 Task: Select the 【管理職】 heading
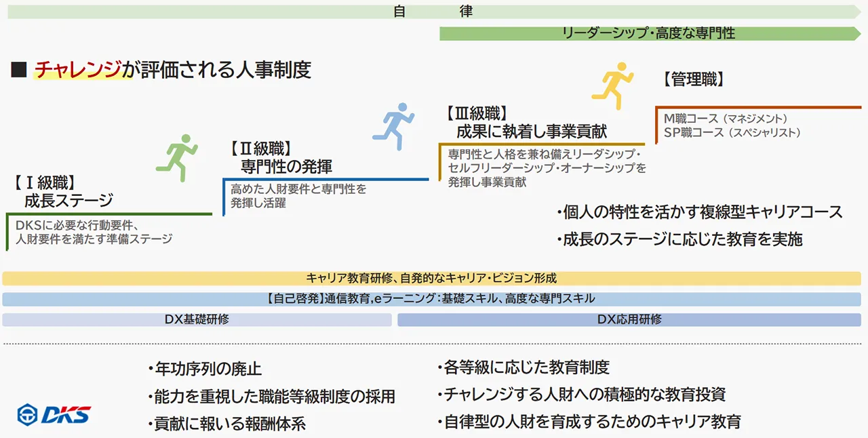[x=692, y=79]
